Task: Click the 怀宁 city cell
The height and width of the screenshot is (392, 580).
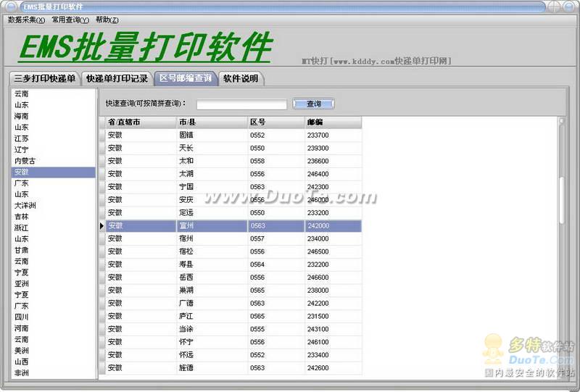Action: coord(212,342)
